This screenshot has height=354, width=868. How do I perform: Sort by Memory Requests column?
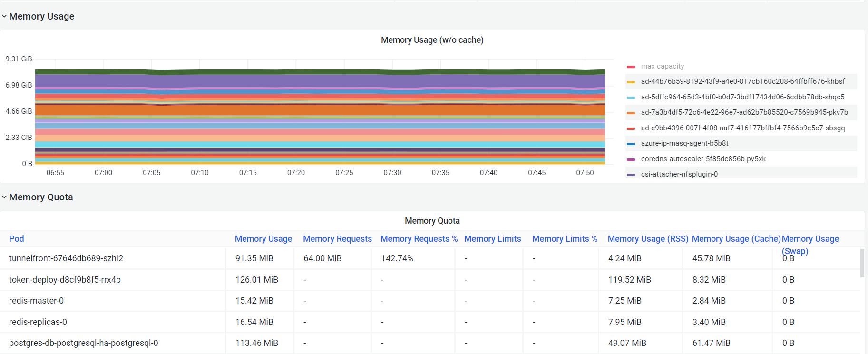[x=337, y=239]
